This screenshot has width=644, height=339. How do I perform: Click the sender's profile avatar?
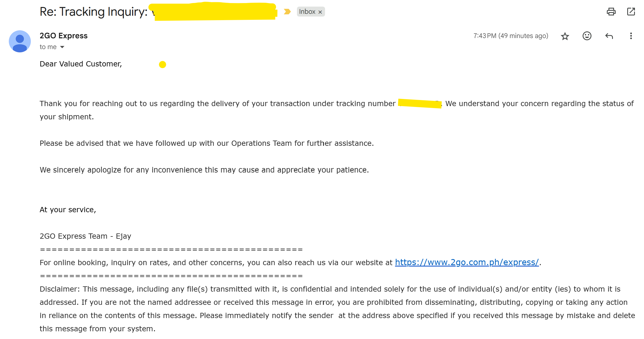[20, 41]
